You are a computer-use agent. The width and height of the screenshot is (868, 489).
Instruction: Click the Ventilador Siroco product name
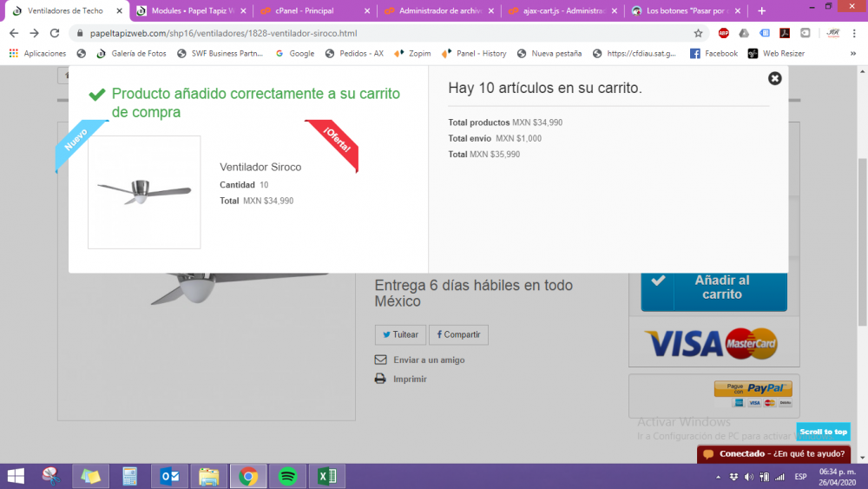coord(260,168)
